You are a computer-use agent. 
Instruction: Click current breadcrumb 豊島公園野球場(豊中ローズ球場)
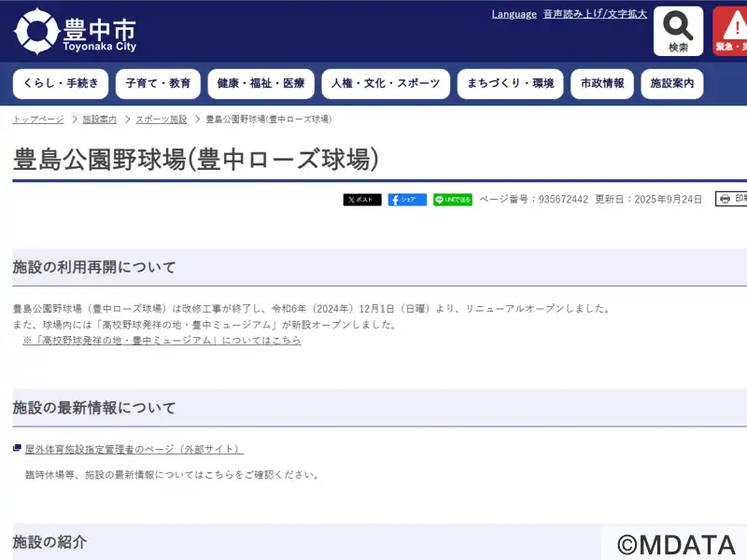pos(269,119)
